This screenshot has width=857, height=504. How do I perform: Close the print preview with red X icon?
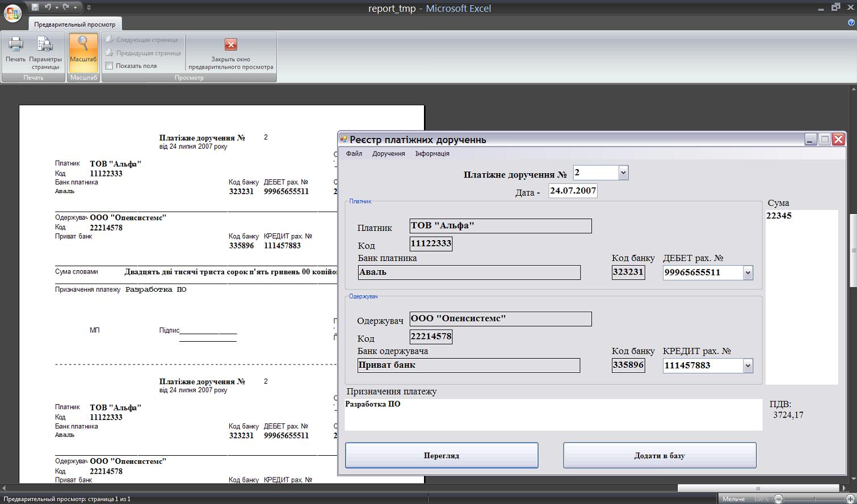point(230,44)
